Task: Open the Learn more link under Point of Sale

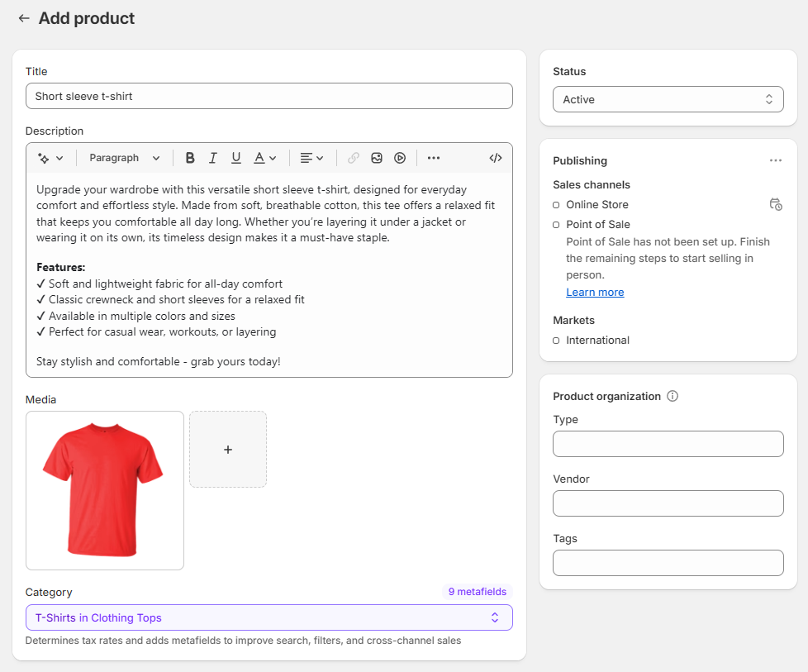Action: 595,292
